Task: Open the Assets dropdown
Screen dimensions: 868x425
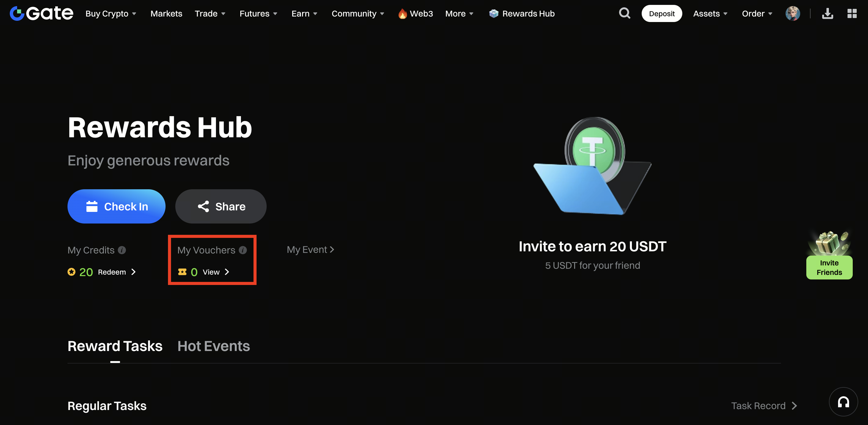Action: tap(710, 13)
